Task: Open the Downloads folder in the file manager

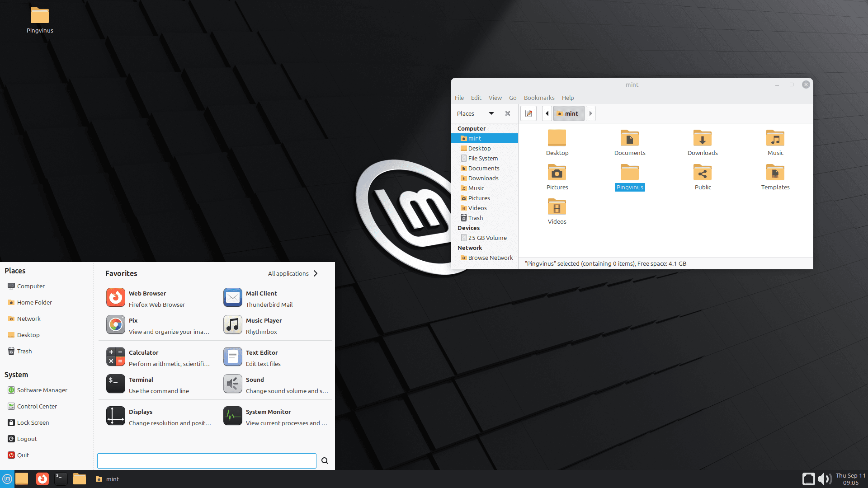Action: (702, 138)
